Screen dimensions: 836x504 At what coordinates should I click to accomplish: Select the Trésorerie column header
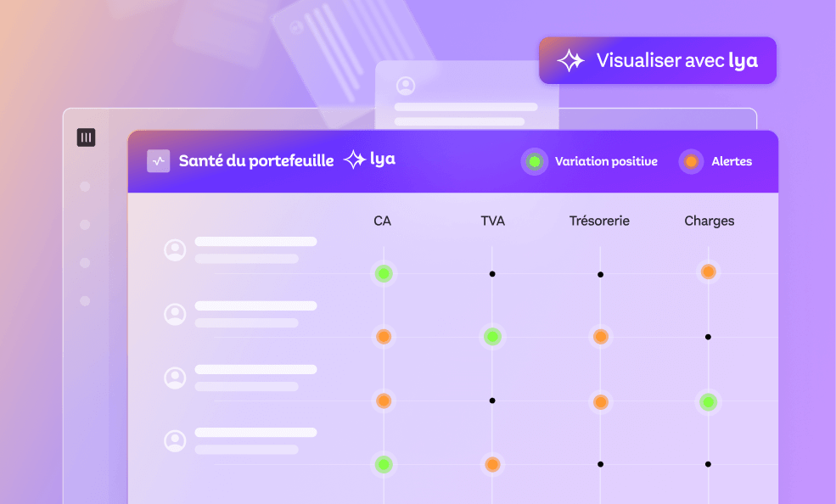[x=599, y=221]
